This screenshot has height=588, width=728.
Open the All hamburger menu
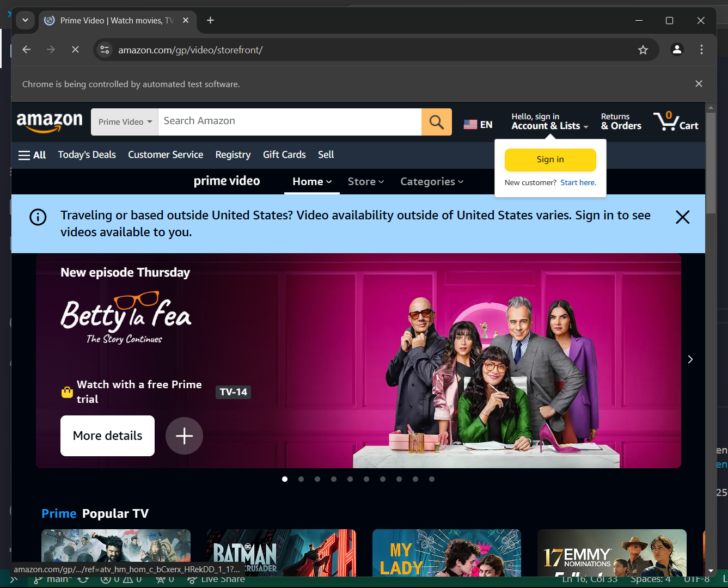[x=32, y=155]
